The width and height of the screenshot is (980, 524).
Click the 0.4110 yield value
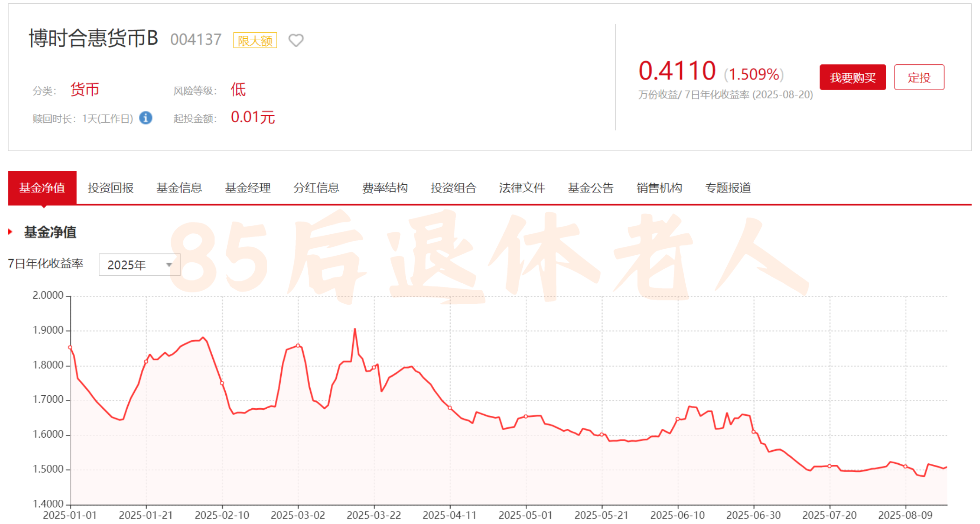point(677,71)
